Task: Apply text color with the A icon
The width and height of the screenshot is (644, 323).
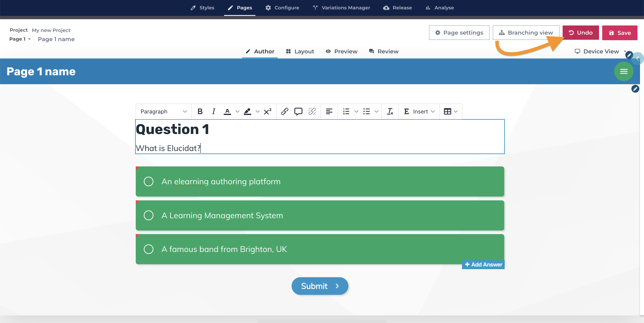Action: click(x=227, y=111)
